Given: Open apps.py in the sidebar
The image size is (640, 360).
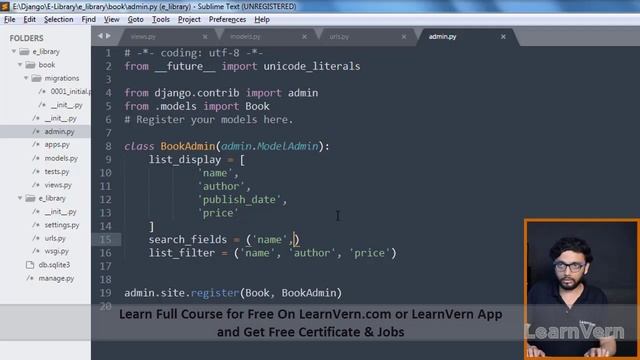Looking at the screenshot, I should click(57, 144).
